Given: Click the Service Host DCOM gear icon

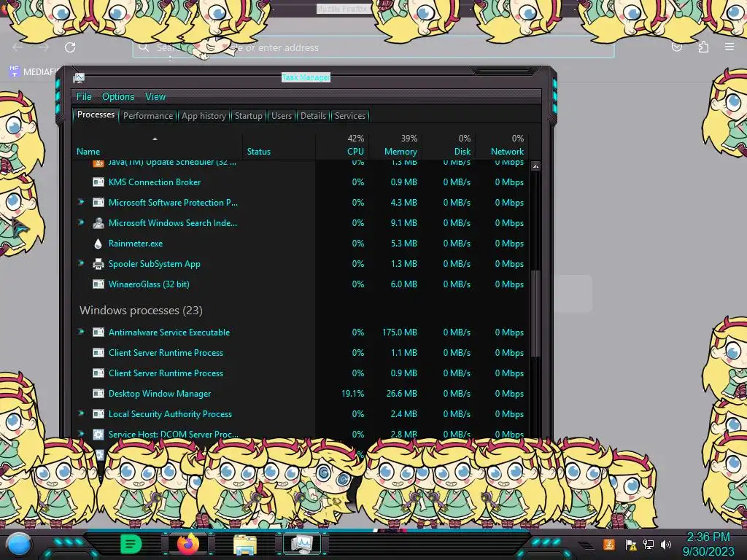Looking at the screenshot, I should pyautogui.click(x=98, y=435).
